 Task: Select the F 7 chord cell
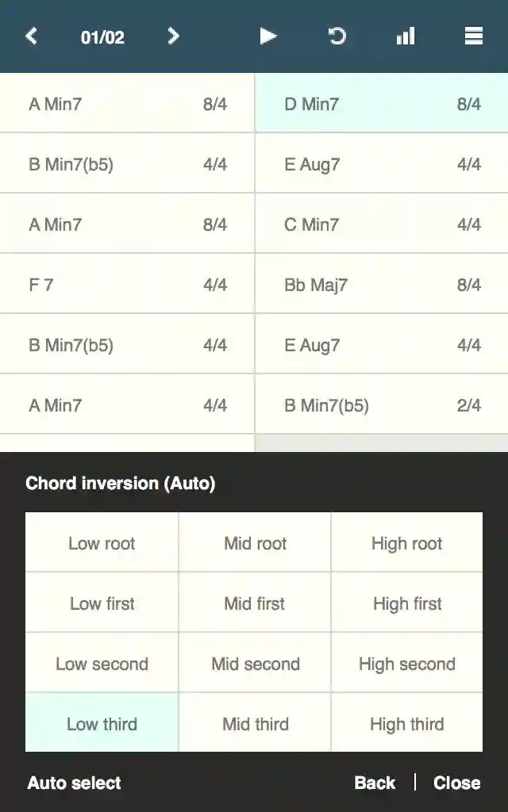pyautogui.click(x=127, y=283)
